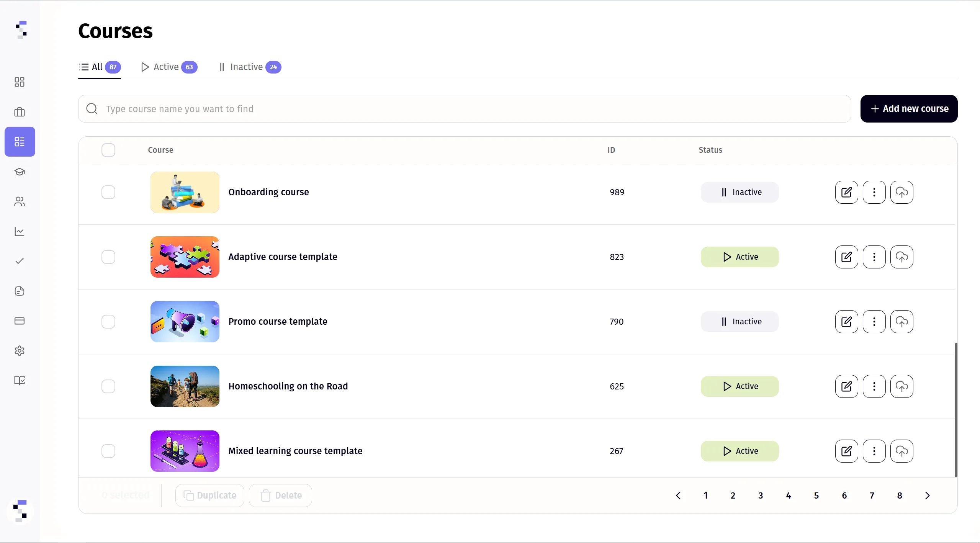Open the payment card sidebar icon
Image resolution: width=980 pixels, height=543 pixels.
20,321
